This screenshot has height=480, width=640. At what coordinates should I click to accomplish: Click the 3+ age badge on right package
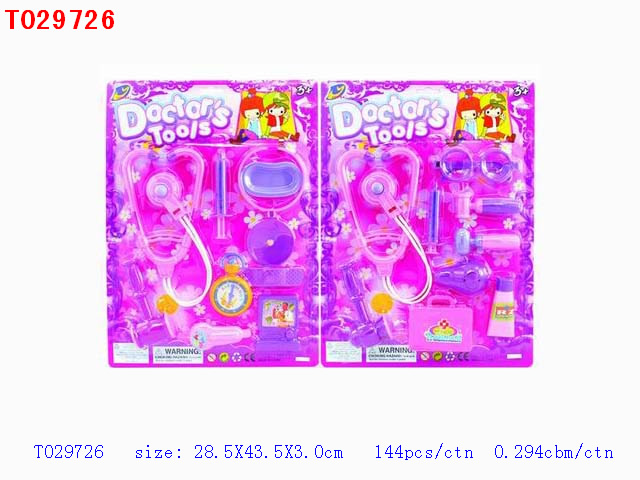[521, 90]
